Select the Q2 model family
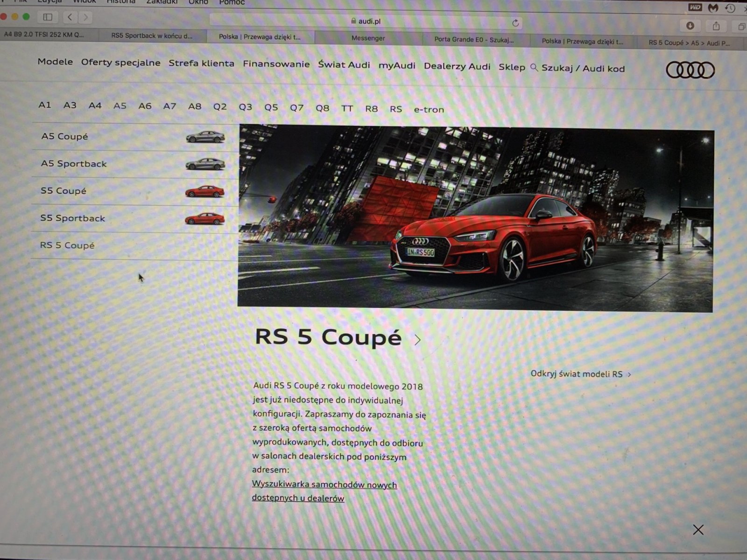Image resolution: width=747 pixels, height=560 pixels. tap(220, 107)
